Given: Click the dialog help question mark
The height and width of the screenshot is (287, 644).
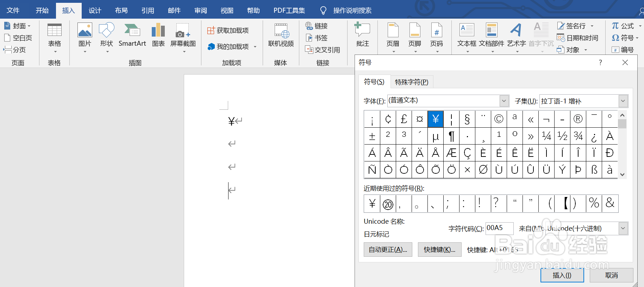Looking at the screenshot, I should click(x=600, y=62).
